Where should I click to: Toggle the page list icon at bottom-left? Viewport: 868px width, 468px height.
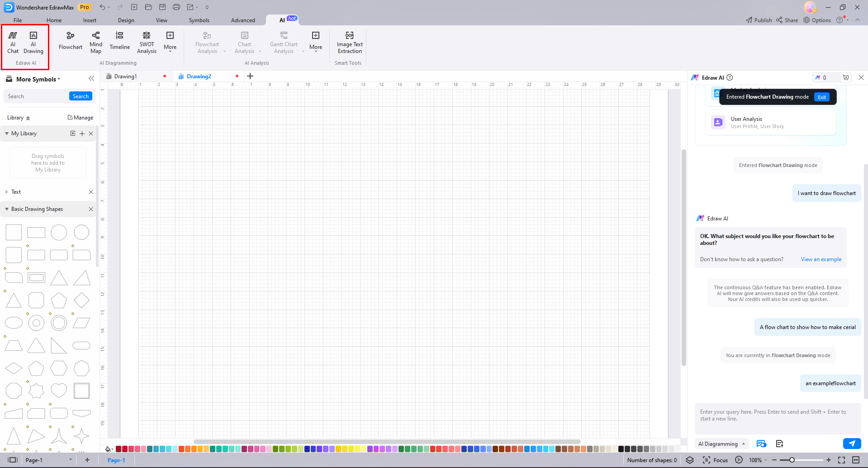click(x=13, y=460)
